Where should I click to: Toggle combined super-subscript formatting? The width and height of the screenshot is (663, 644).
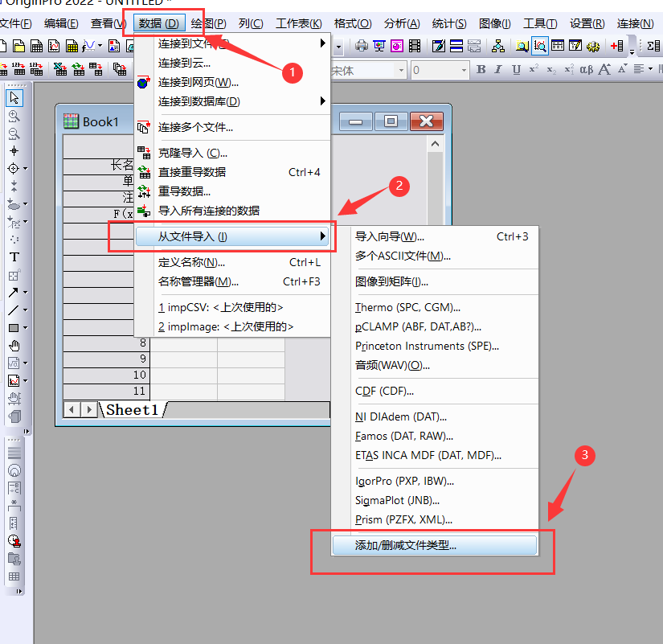click(x=569, y=70)
